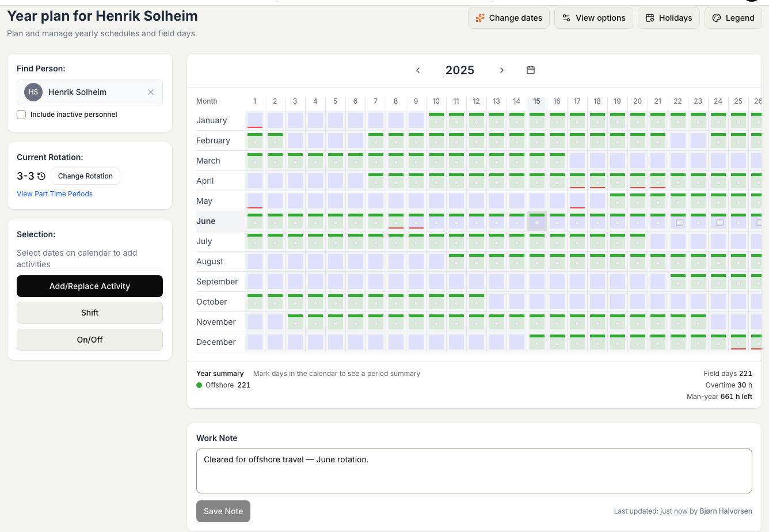The image size is (769, 532).
Task: Click the Month column header
Action: tap(207, 101)
